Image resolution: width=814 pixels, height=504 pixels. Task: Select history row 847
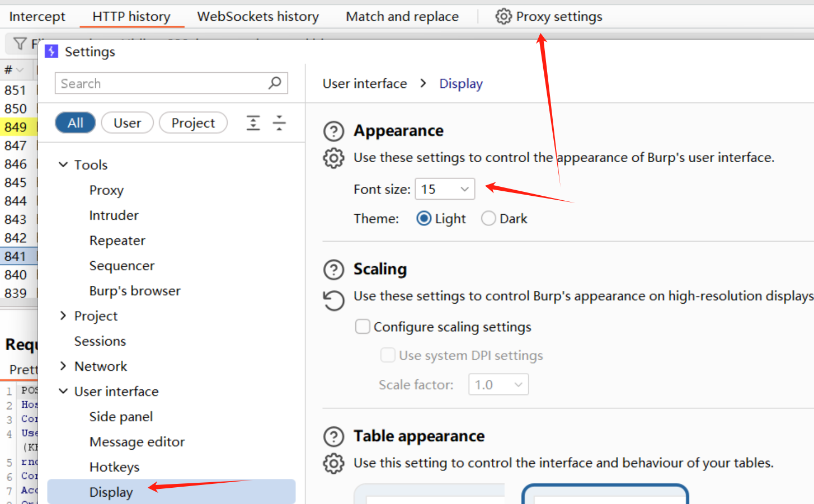18,145
